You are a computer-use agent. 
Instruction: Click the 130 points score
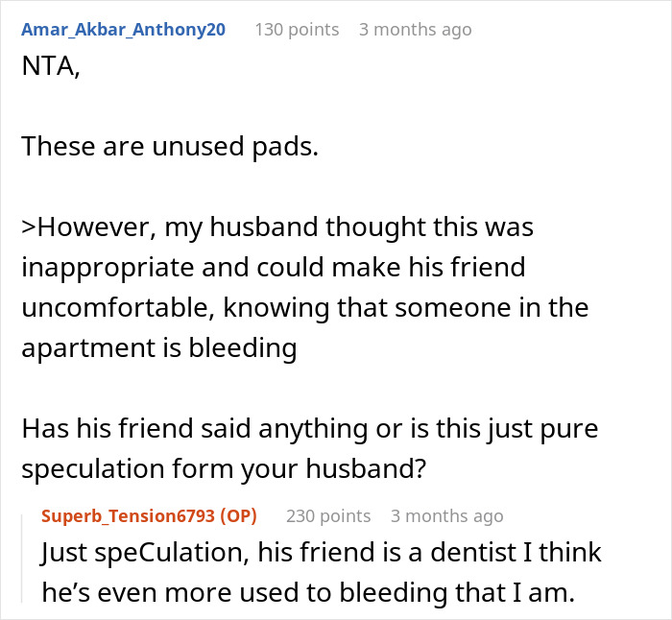(297, 30)
